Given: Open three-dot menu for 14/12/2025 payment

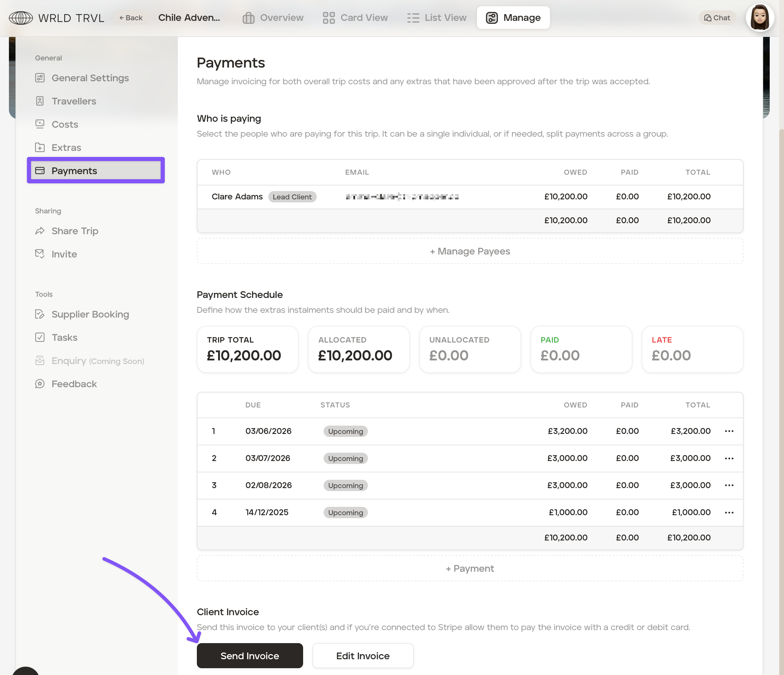Looking at the screenshot, I should (729, 512).
